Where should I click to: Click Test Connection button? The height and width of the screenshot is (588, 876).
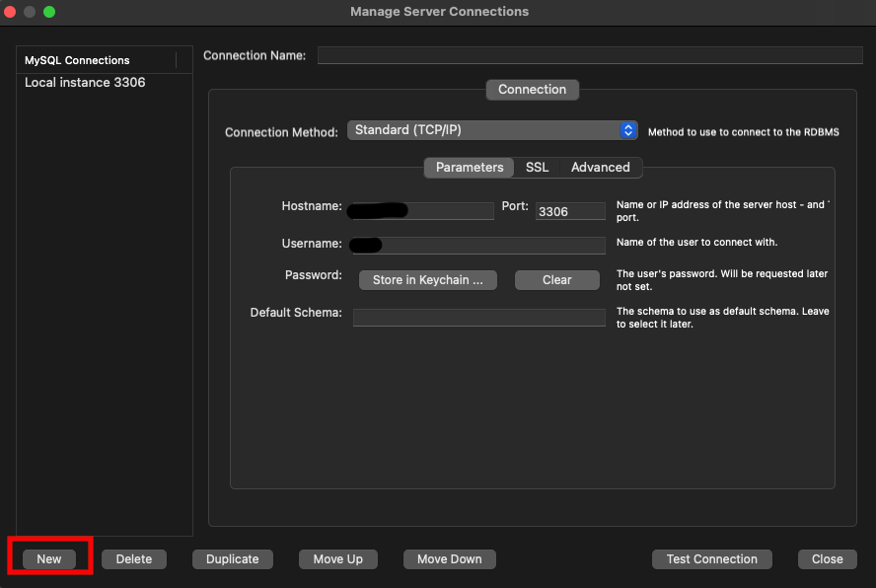712,559
